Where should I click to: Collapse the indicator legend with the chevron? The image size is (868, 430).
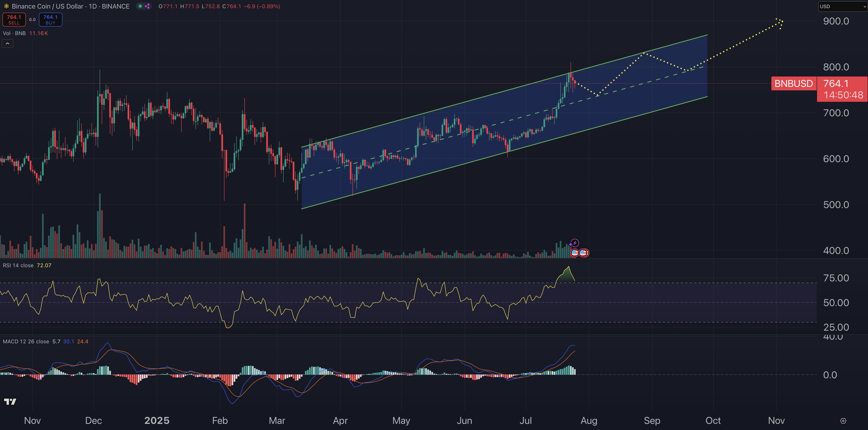coord(7,43)
